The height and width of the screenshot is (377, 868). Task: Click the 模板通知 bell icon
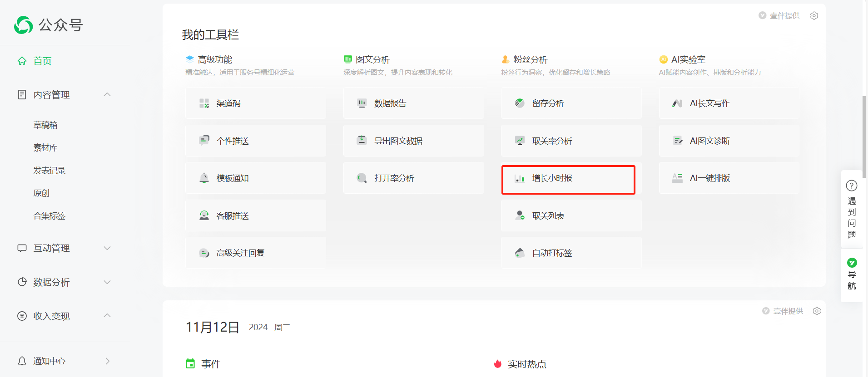(x=204, y=178)
